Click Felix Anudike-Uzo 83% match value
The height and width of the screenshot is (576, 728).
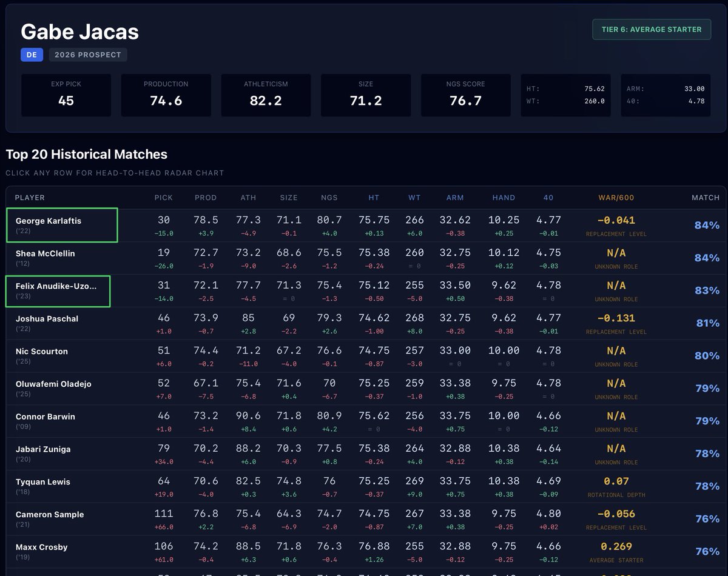(707, 291)
